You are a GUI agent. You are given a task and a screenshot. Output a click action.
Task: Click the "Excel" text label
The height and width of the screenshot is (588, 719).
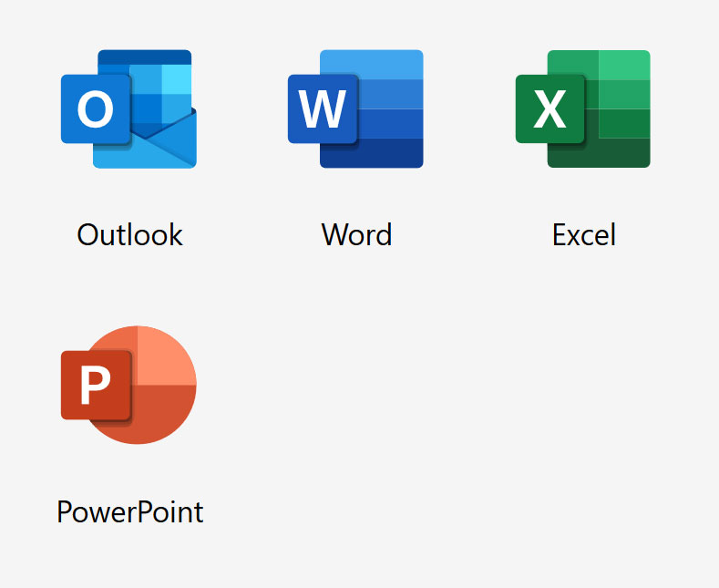pyautogui.click(x=583, y=234)
